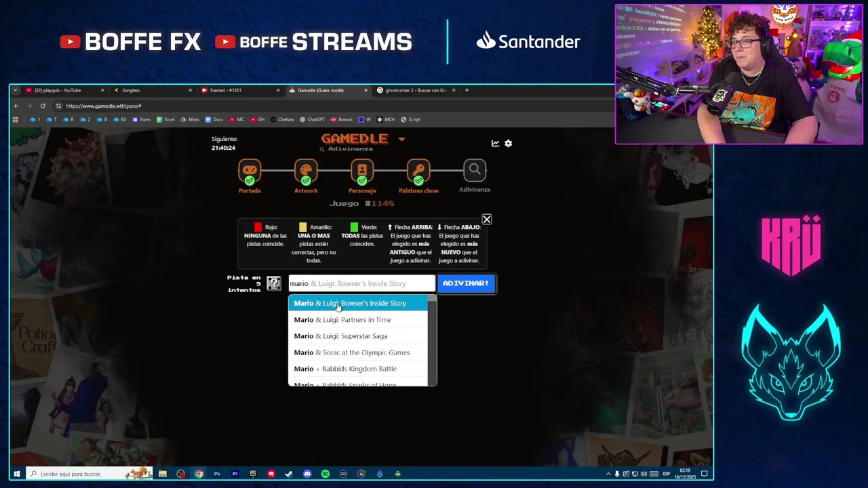Select Mario + Rabbids Kingdom Battle
Screen dimensions: 868x488
coord(358,369)
